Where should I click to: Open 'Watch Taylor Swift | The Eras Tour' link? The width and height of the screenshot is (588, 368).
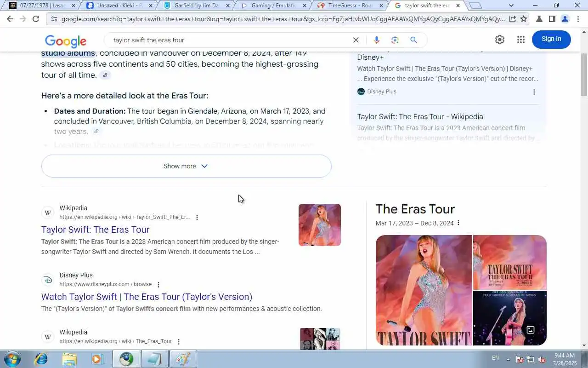(147, 297)
